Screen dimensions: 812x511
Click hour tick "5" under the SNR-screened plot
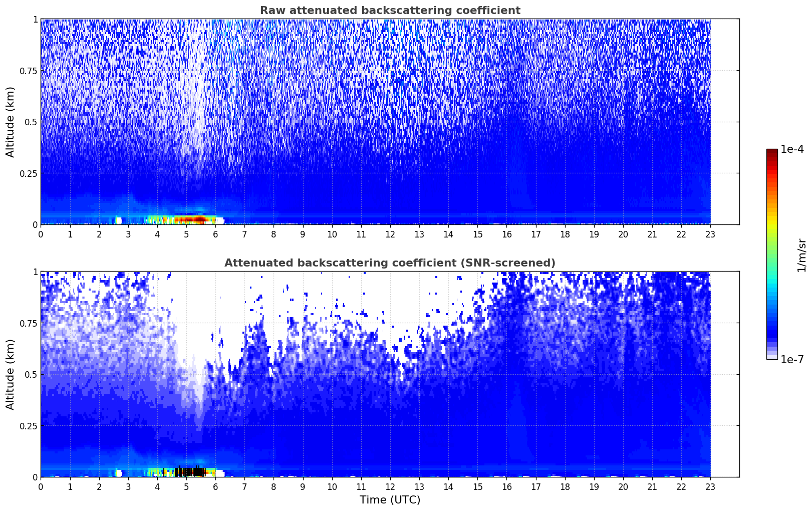(x=186, y=486)
